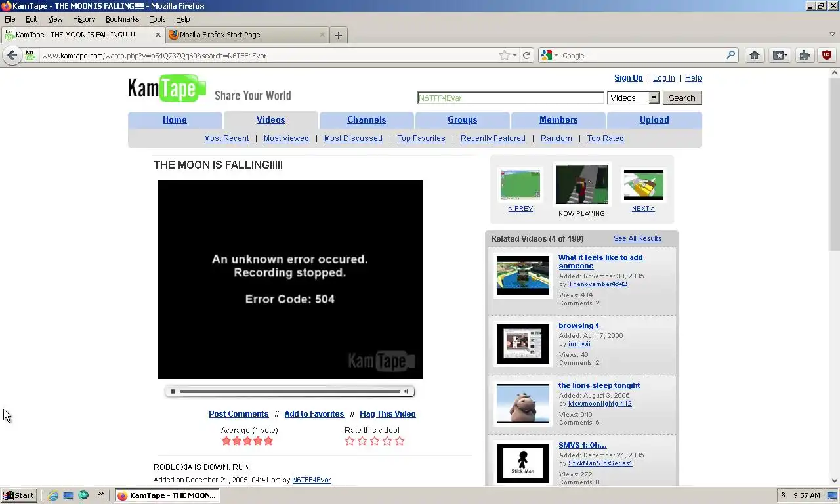Open the Channels site tab
840x504 pixels.
[x=366, y=120]
